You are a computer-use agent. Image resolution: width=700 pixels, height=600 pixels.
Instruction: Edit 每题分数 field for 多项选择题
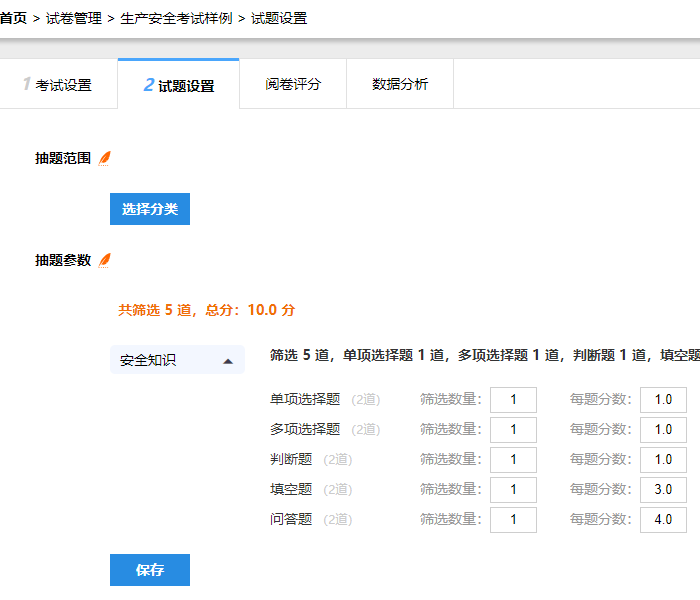coord(663,430)
